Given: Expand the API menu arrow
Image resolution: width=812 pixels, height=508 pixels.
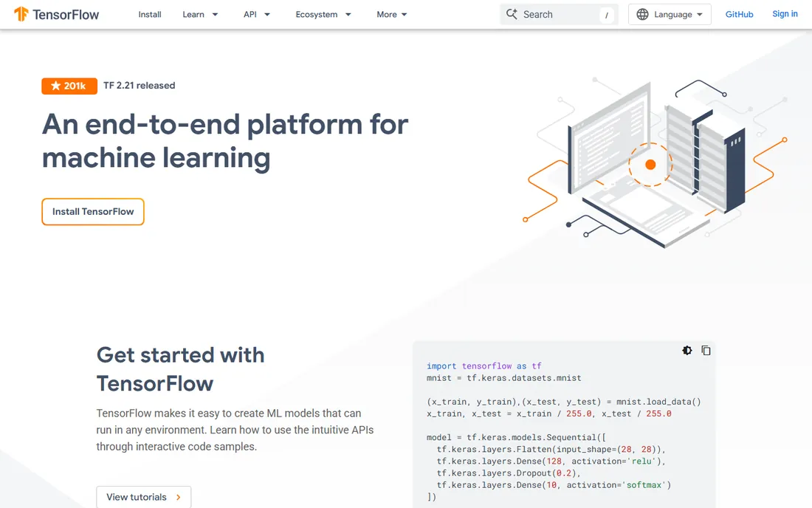Looking at the screenshot, I should (x=267, y=15).
